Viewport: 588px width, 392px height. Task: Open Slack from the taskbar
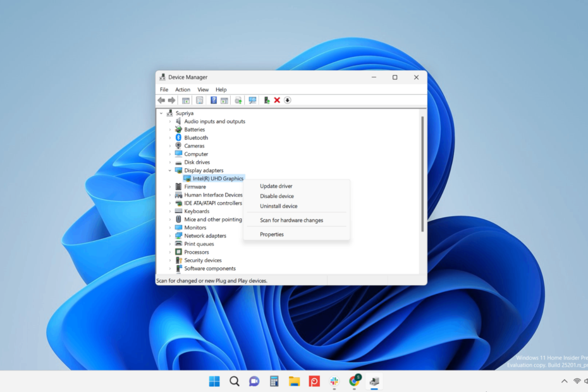334,381
